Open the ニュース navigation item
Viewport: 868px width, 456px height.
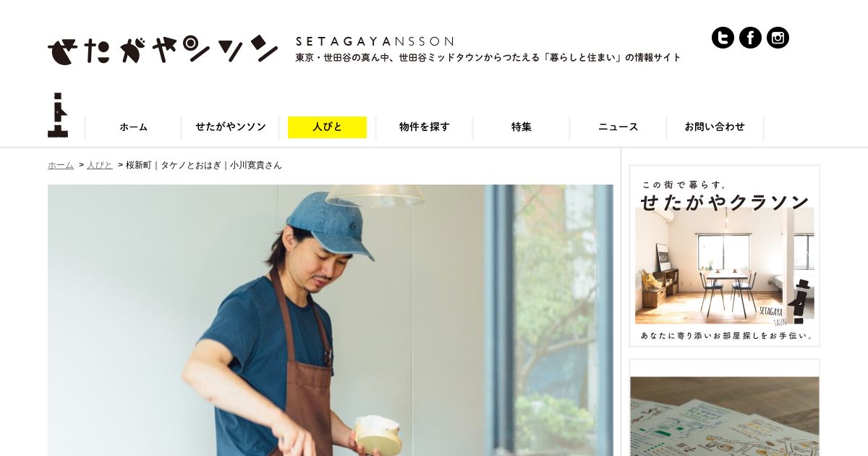pyautogui.click(x=618, y=127)
